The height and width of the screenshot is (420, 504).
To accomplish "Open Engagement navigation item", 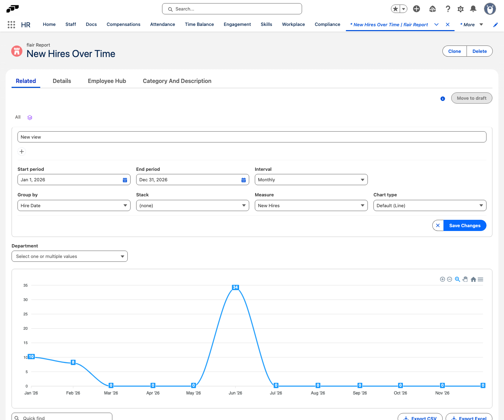I will click(237, 24).
